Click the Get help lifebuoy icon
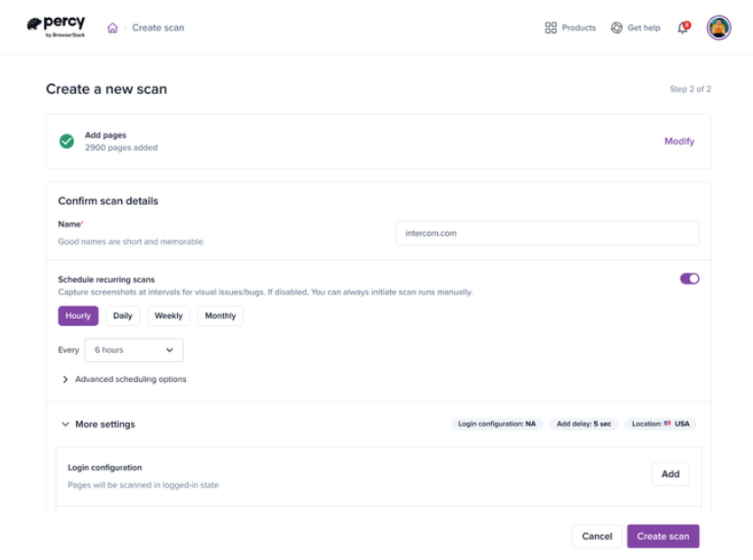Viewport: 753px width, 560px height. pos(617,28)
